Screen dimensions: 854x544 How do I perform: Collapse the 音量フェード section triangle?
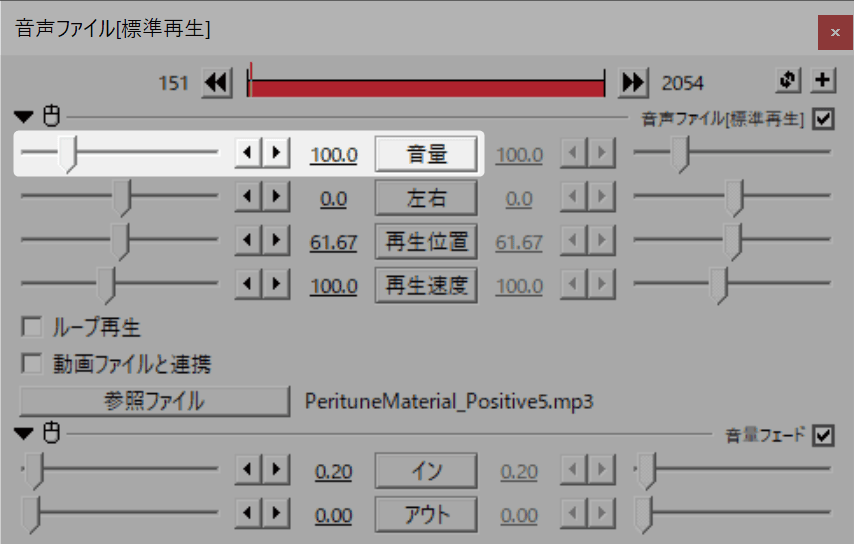(x=24, y=433)
